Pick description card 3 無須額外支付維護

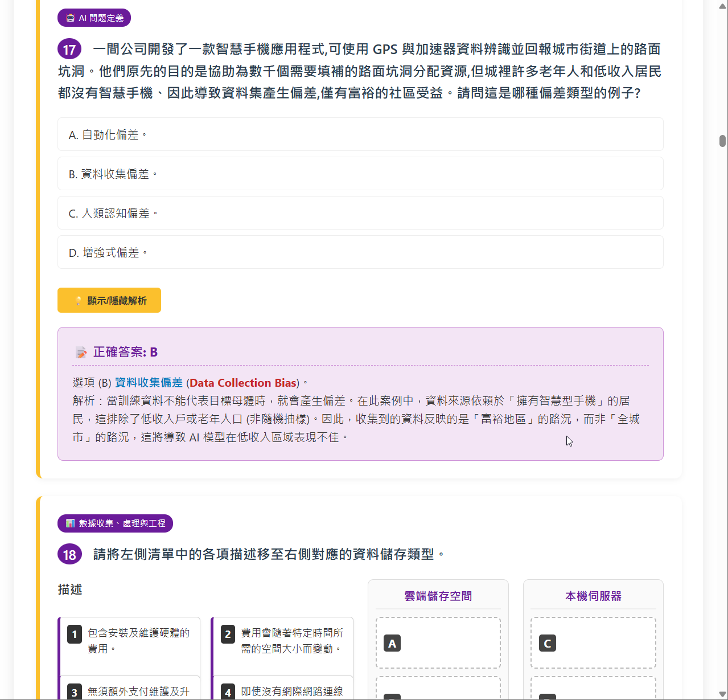tap(129, 688)
